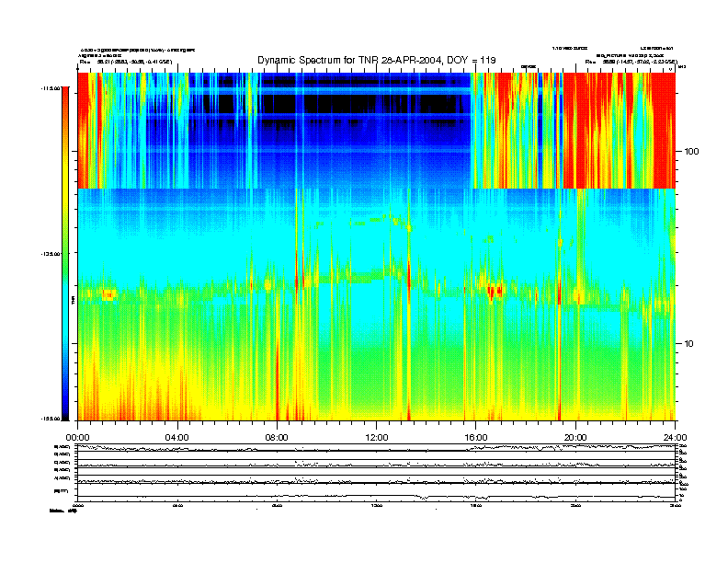Click the 10 frequency axis label
This screenshot has height=563, width=728.
click(689, 344)
